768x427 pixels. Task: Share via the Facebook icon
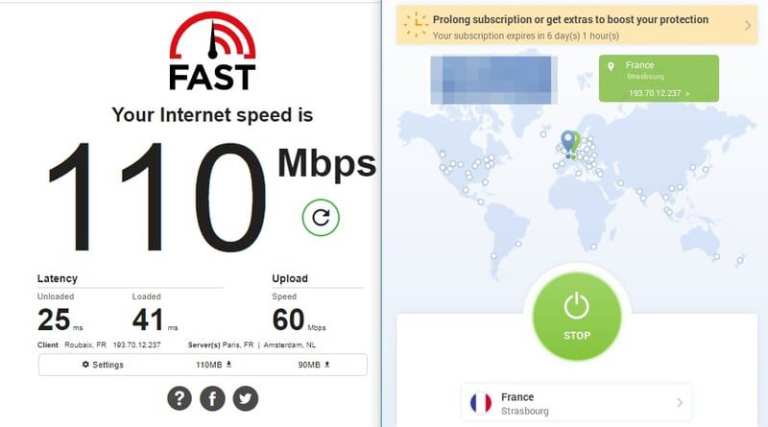coord(213,398)
